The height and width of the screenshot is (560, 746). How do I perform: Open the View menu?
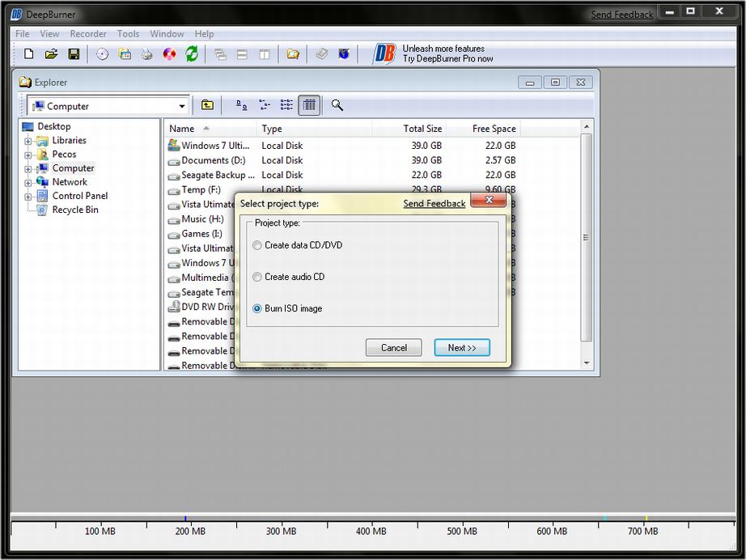(x=49, y=34)
